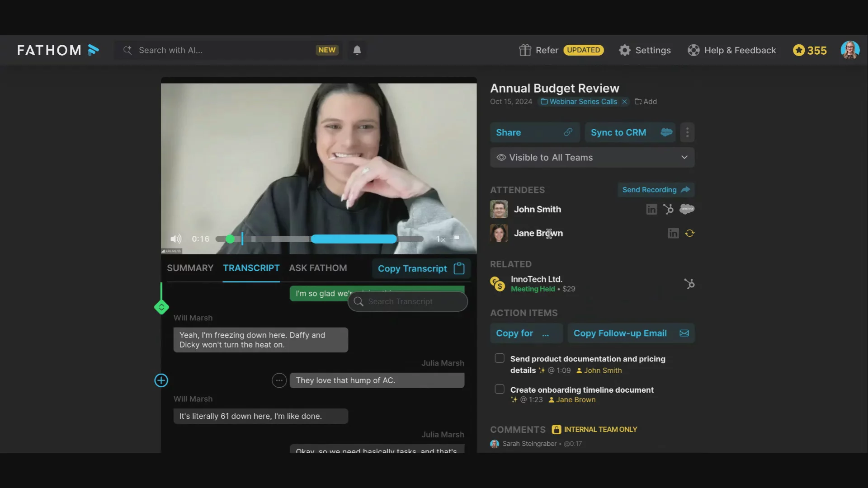Image resolution: width=868 pixels, height=488 pixels.
Task: Switch to the SUMMARY tab
Action: tap(190, 268)
